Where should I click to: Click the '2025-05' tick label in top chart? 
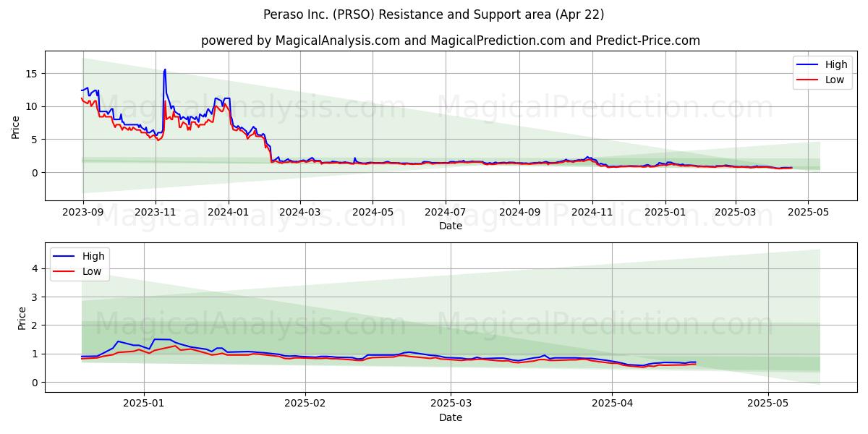coord(808,213)
